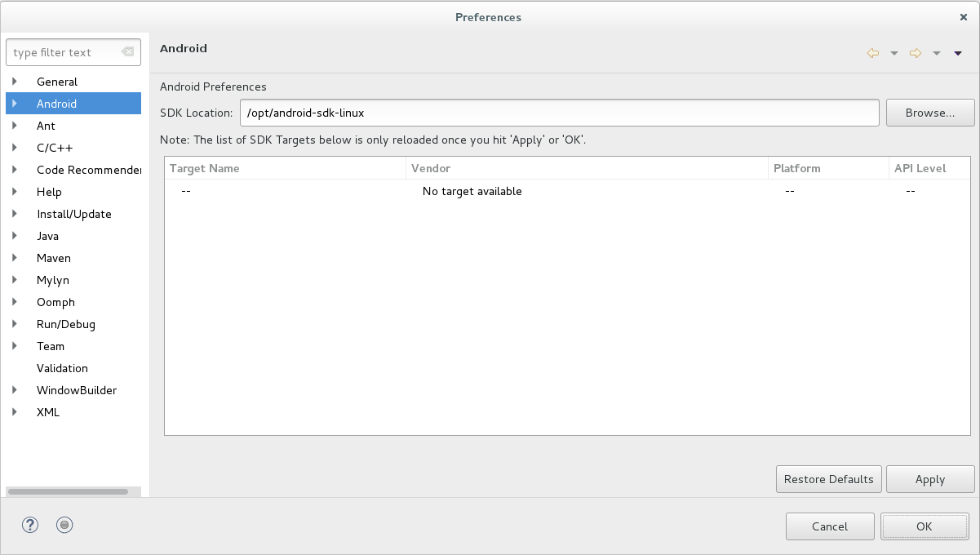Viewport: 980px width, 555px height.
Task: Open the forward history dropdown arrow
Action: (937, 53)
